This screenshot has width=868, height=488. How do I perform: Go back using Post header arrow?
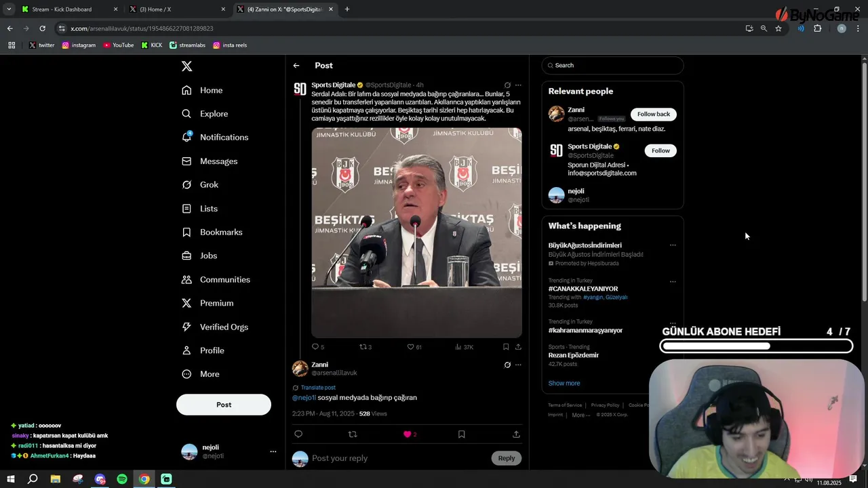click(x=296, y=66)
